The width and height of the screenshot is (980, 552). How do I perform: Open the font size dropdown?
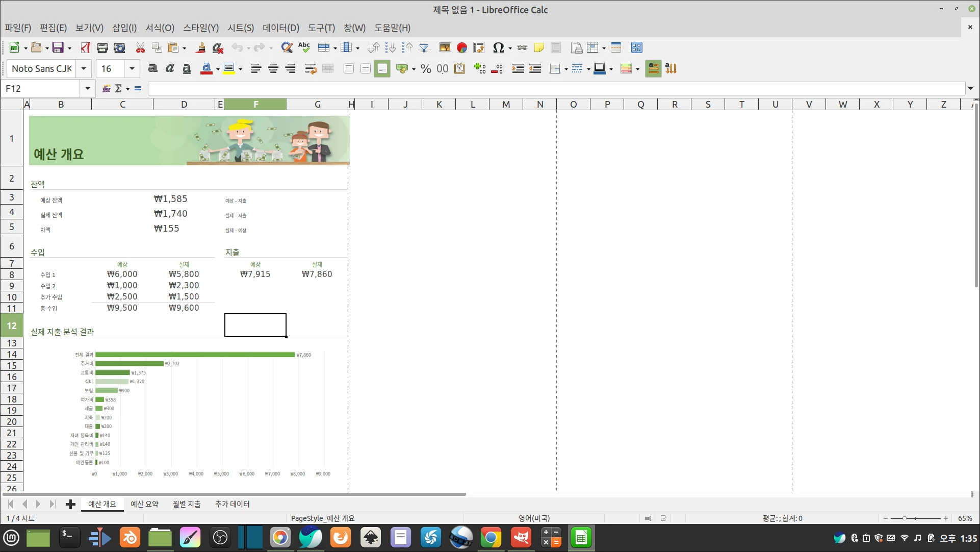tap(132, 68)
